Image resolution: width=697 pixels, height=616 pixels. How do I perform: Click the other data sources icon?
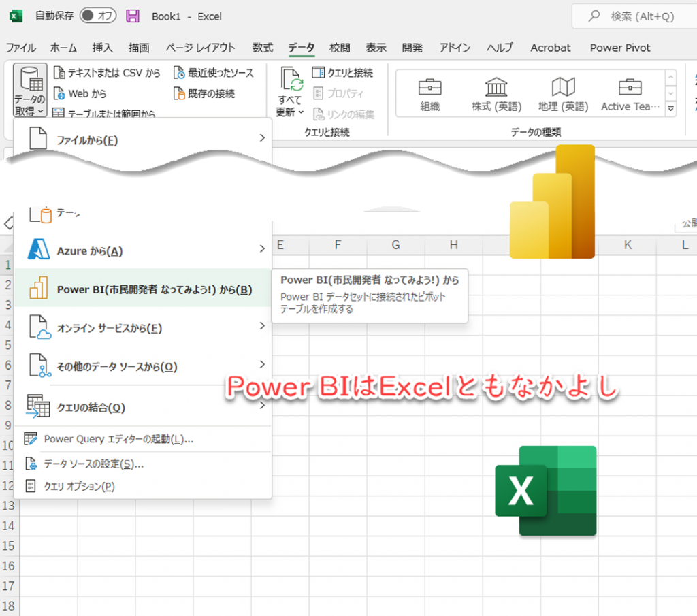point(39,365)
